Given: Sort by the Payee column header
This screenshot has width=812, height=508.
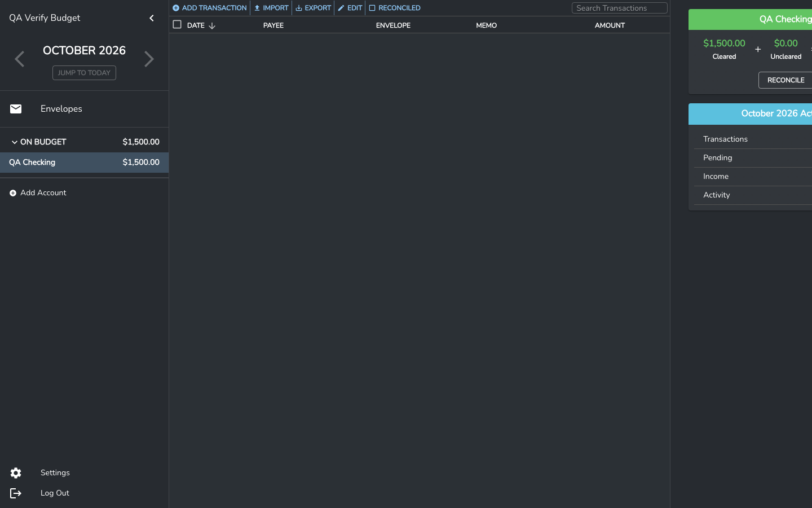Looking at the screenshot, I should pyautogui.click(x=273, y=25).
